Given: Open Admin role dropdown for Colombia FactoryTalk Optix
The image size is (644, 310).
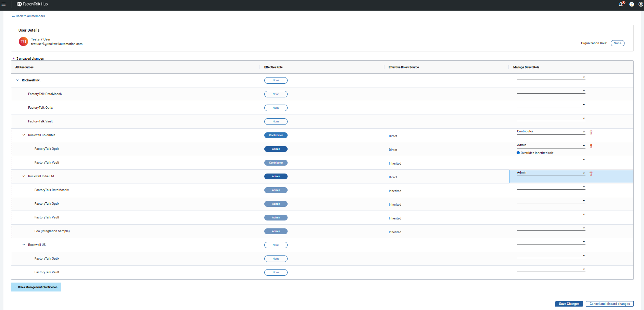Looking at the screenshot, I should (x=551, y=146).
